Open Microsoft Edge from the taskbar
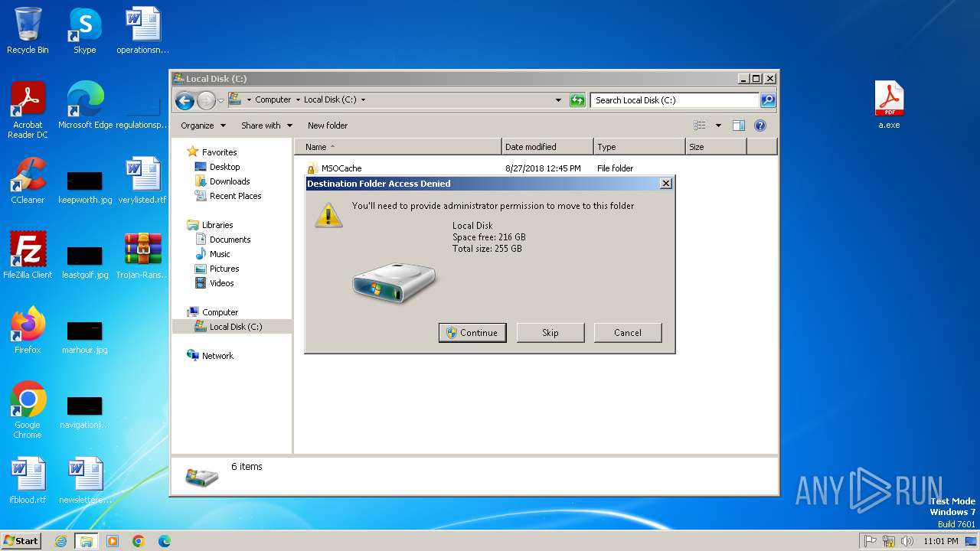This screenshot has height=551, width=980. [x=164, y=541]
